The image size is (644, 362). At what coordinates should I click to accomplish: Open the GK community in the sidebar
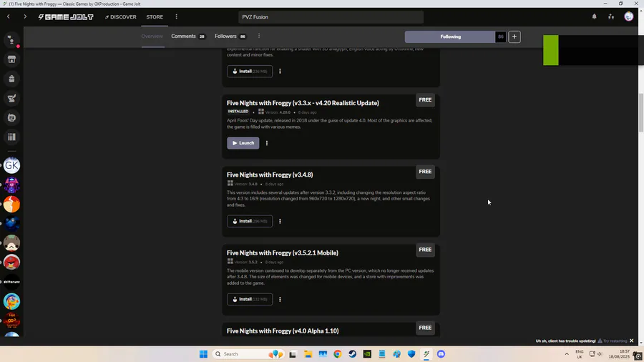[x=11, y=165]
